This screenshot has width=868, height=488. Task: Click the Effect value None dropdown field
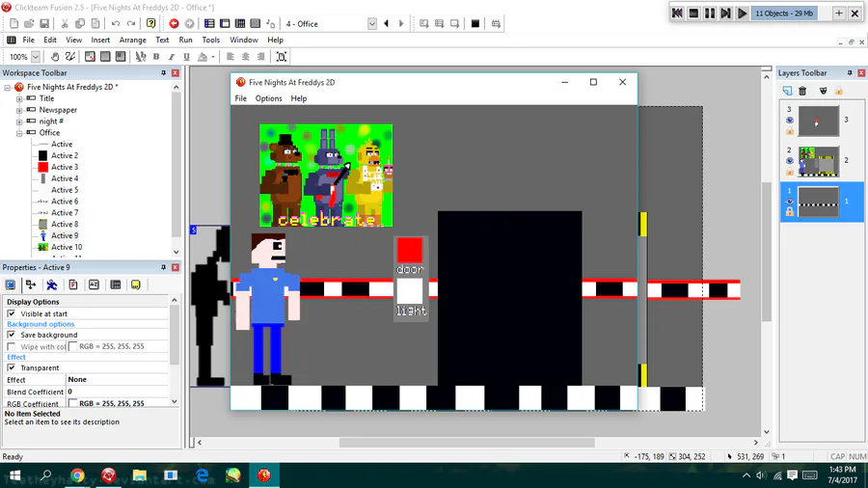click(117, 380)
